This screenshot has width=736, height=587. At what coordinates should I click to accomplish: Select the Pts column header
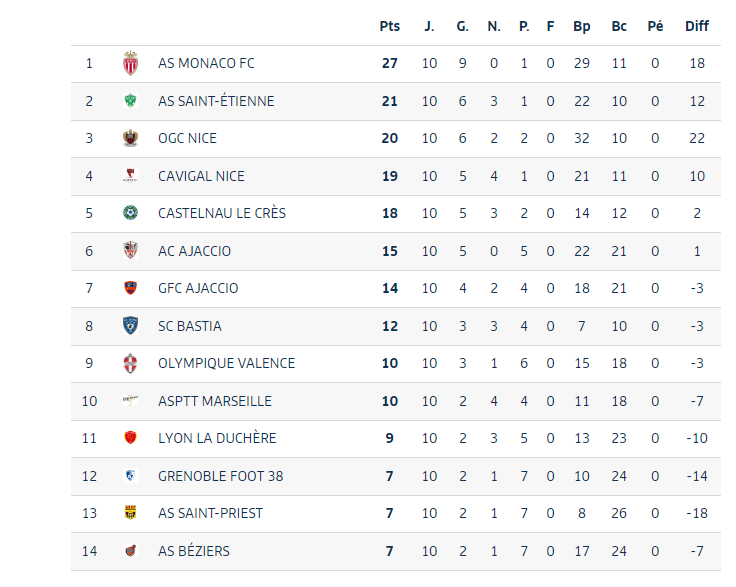pos(389,26)
